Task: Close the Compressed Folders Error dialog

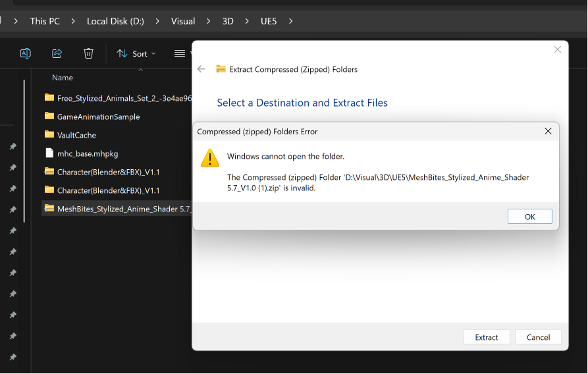Action: [x=548, y=131]
